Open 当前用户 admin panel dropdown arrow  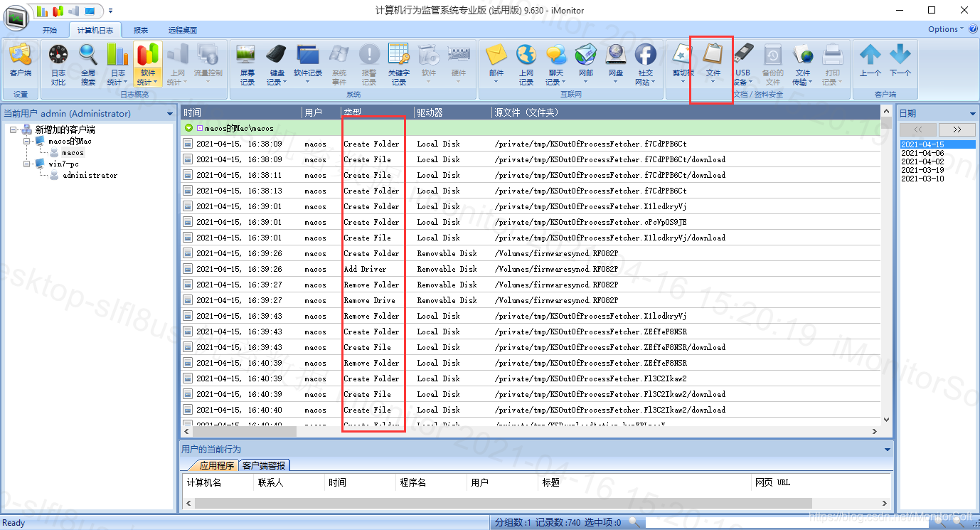point(169,113)
